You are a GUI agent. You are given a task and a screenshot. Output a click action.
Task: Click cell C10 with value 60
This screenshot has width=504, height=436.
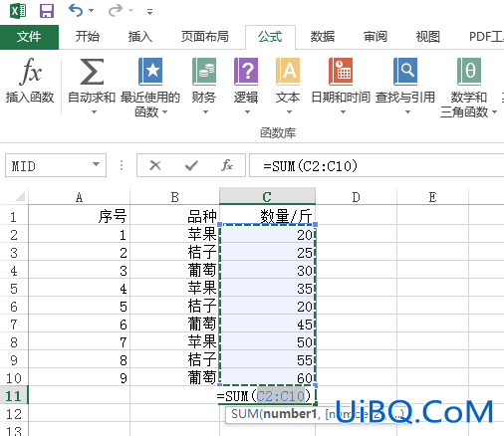[267, 378]
